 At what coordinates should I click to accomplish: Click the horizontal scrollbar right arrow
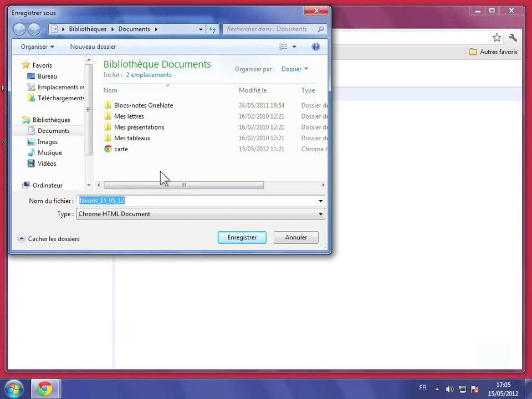click(323, 185)
